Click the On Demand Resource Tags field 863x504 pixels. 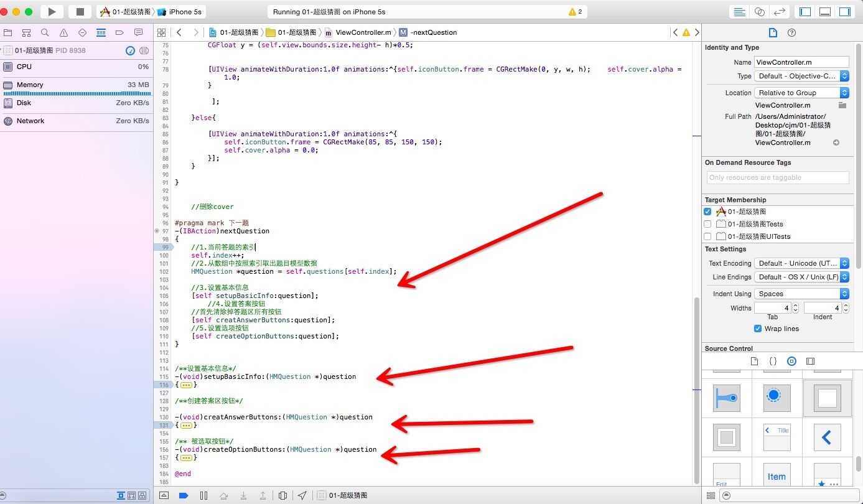(778, 177)
